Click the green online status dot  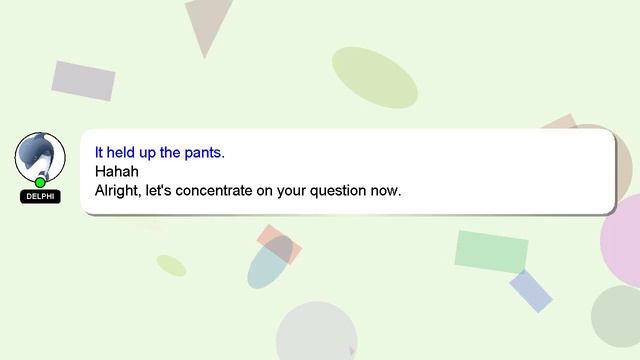coord(40,182)
